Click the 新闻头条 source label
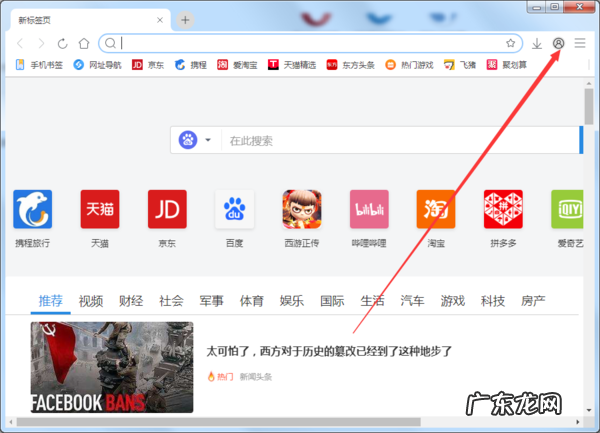The image size is (600, 433). tap(256, 377)
